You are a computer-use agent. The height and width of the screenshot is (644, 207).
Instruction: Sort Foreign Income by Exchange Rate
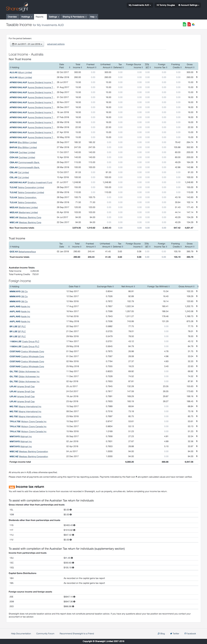pyautogui.click(x=105, y=286)
